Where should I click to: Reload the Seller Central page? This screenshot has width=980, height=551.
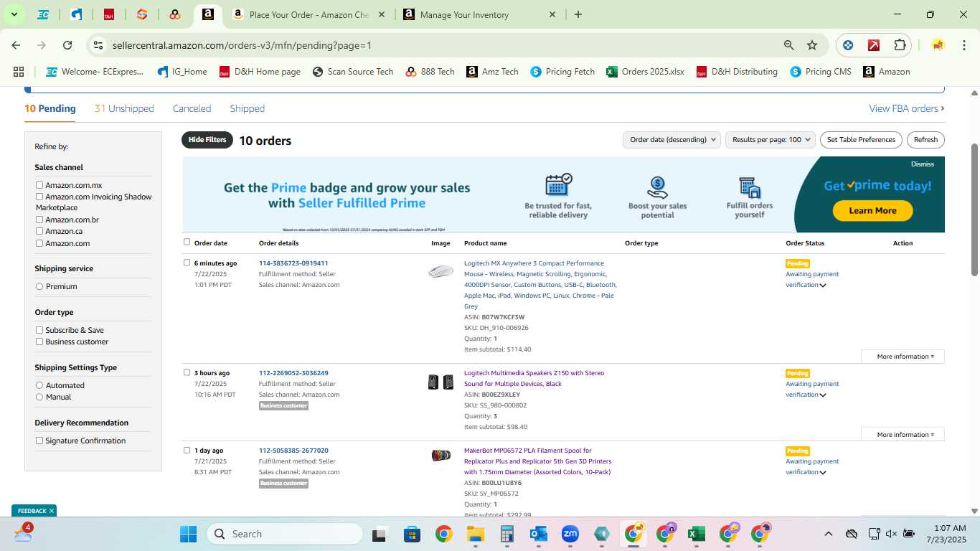pos(67,45)
